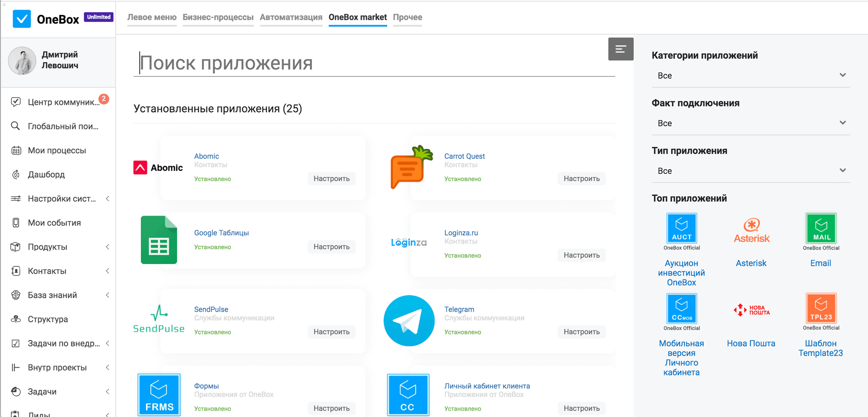Click Настроить for Abomic
This screenshot has height=417, width=868.
click(x=332, y=179)
